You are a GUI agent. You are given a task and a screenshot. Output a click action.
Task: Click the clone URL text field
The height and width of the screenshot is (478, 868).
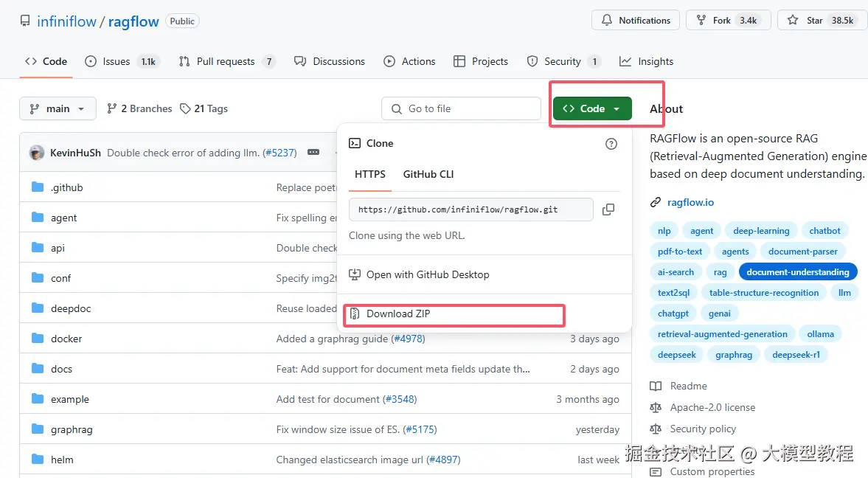tap(471, 209)
